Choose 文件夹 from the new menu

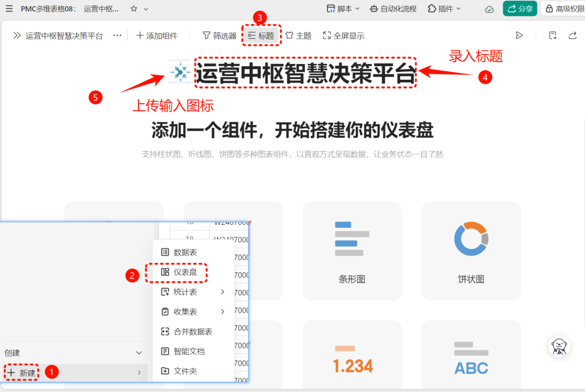[x=193, y=371]
